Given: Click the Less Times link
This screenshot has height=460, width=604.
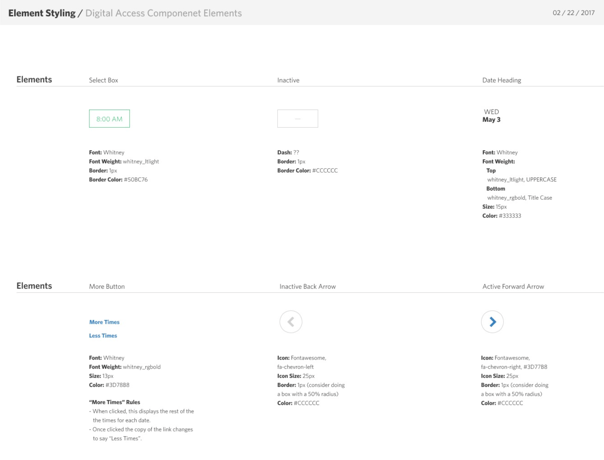Looking at the screenshot, I should pos(103,336).
